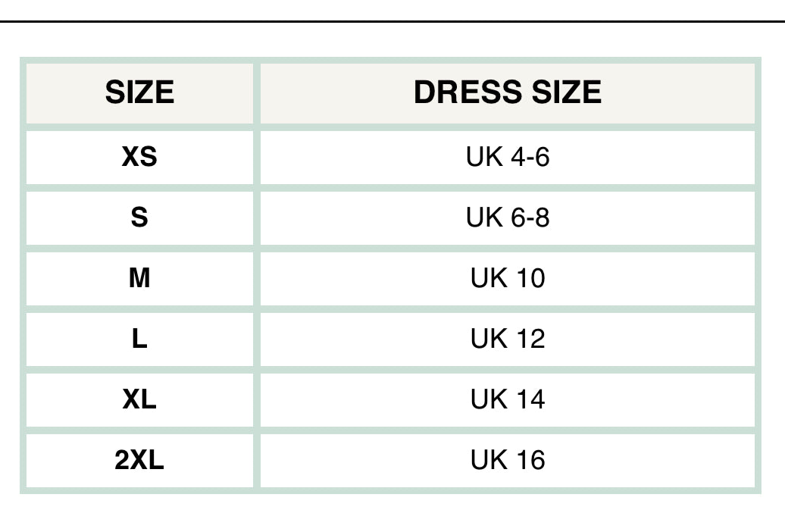Pick the L size cell
Viewport: 785px width, 532px height.
tap(139, 339)
